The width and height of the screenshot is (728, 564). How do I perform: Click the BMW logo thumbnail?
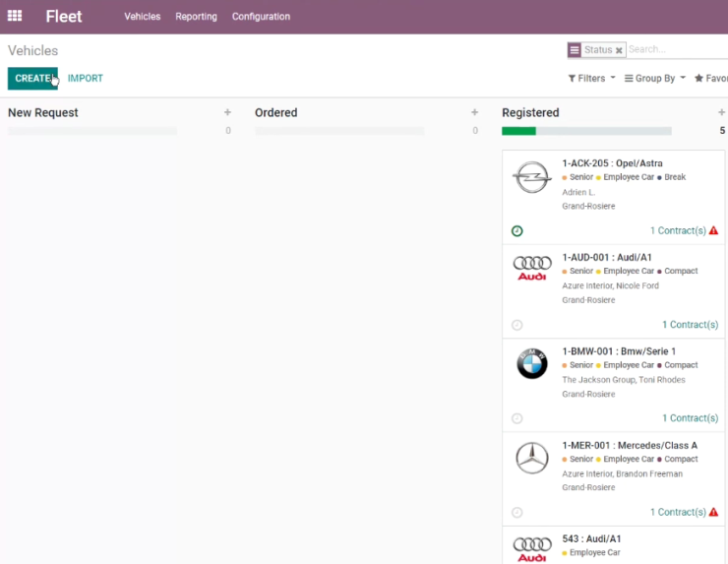[532, 363]
